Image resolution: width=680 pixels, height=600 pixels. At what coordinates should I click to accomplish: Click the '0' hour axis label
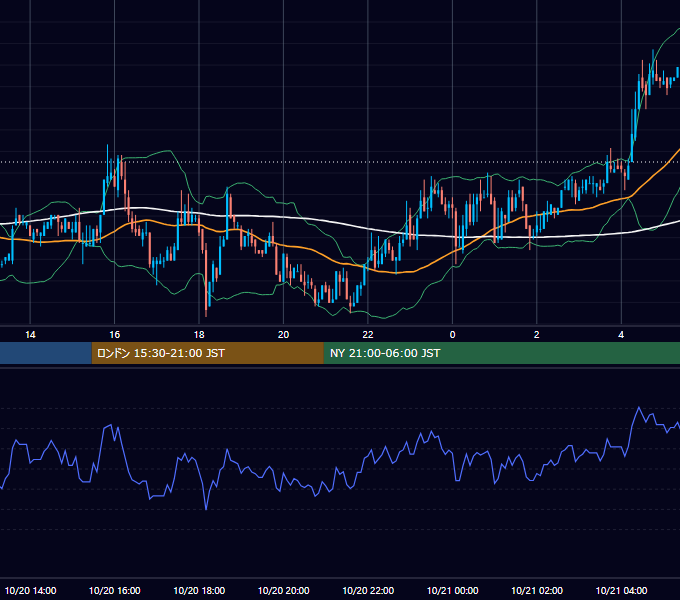[x=452, y=335]
